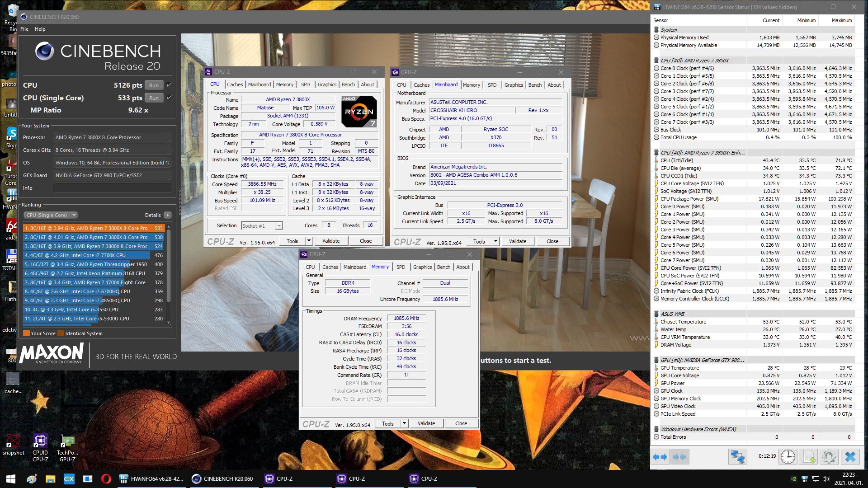Run the CPU multi-core benchmark

pos(154,85)
